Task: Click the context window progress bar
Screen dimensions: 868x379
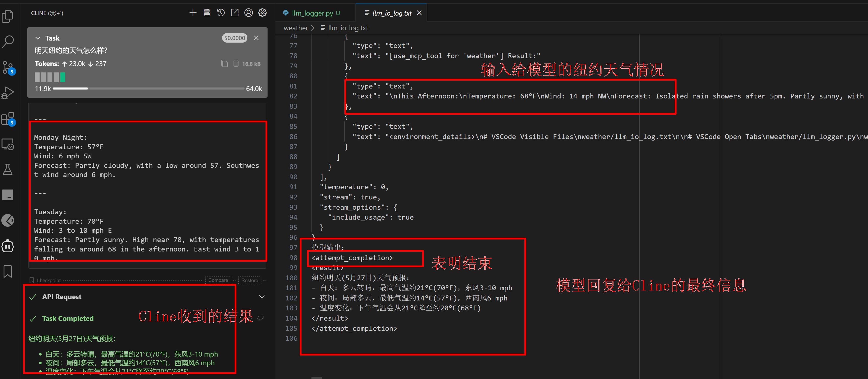Action: tap(148, 89)
